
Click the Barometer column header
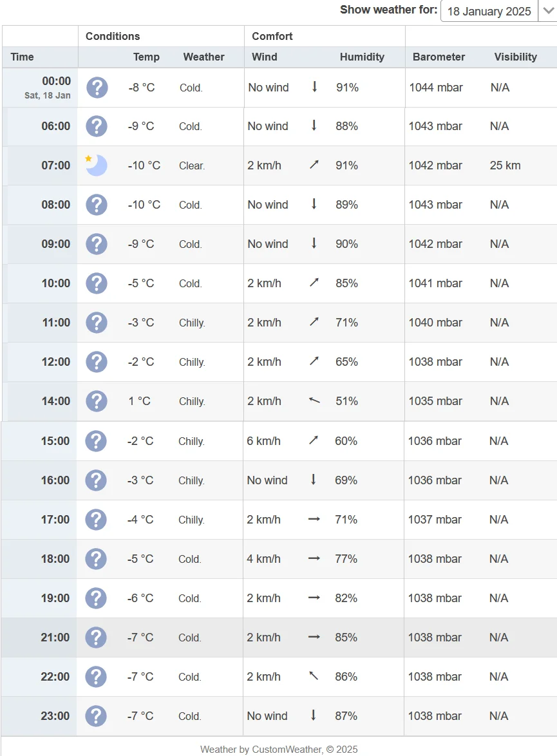coord(439,57)
